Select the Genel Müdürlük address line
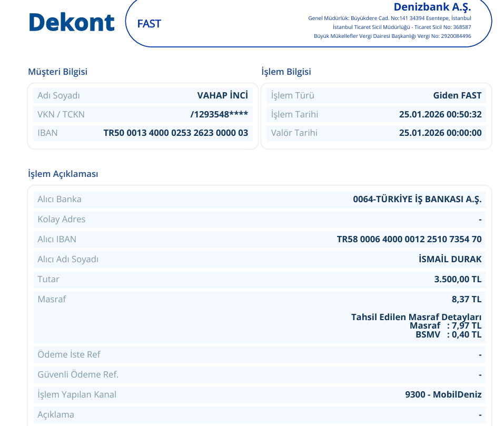Image resolution: width=504 pixels, height=426 pixels. [390, 18]
